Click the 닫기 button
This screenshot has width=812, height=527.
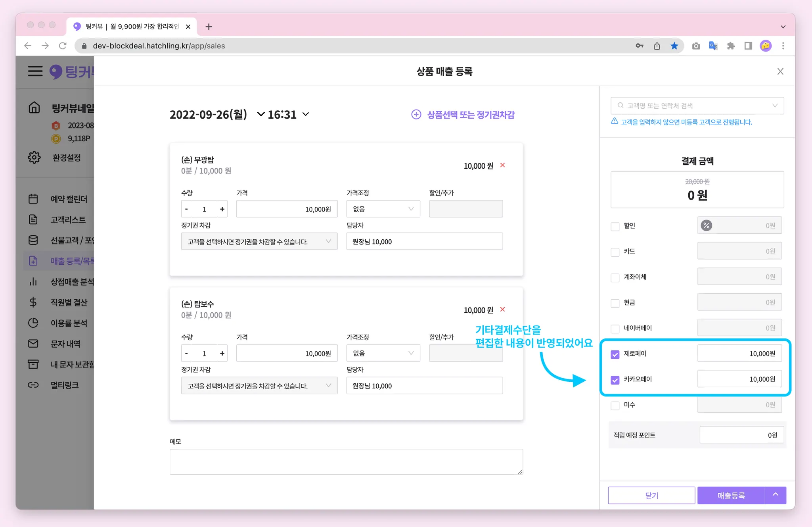point(651,495)
